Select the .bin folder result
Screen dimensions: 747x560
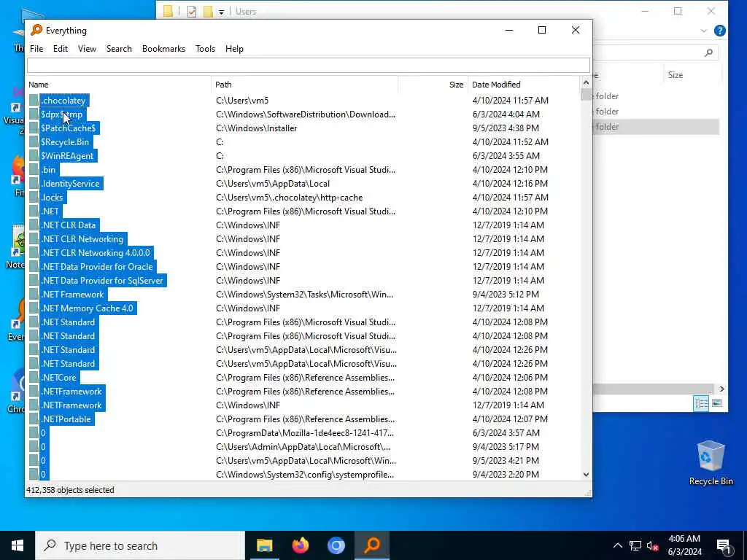click(48, 169)
